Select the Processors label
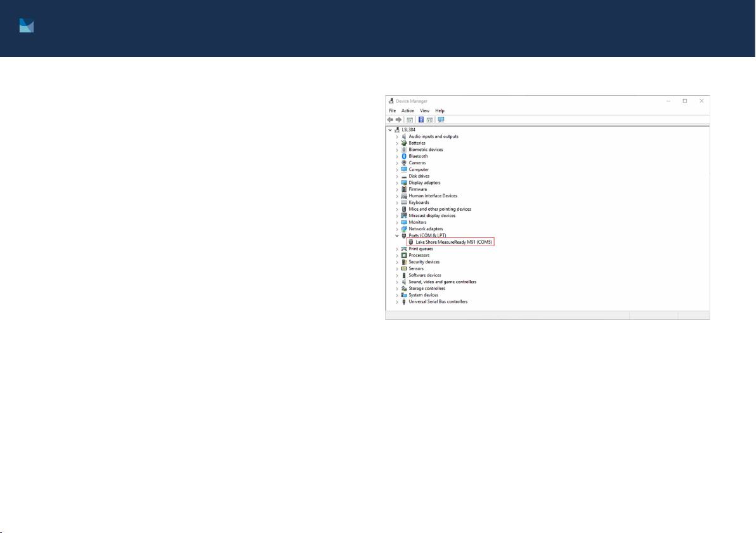Screen dimensions: 756x533 point(419,256)
